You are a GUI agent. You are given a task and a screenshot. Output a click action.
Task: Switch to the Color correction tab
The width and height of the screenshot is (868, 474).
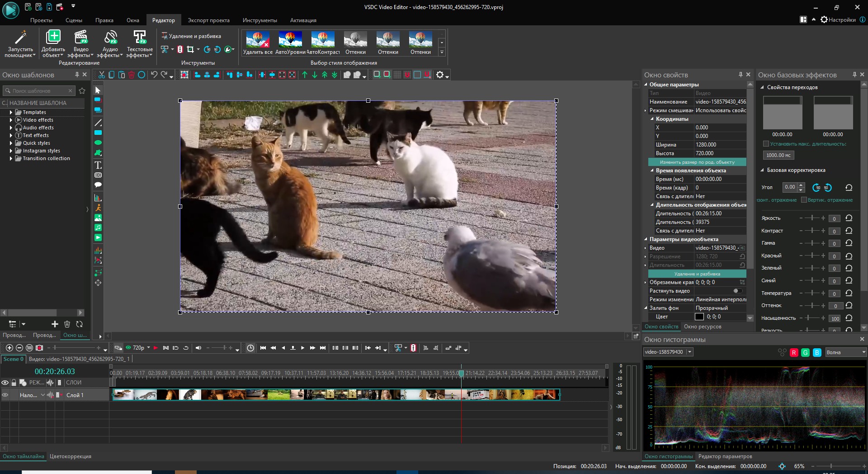[x=70, y=456]
